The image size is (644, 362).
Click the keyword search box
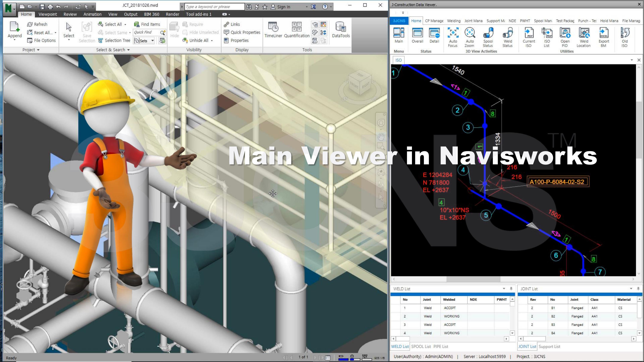(214, 7)
